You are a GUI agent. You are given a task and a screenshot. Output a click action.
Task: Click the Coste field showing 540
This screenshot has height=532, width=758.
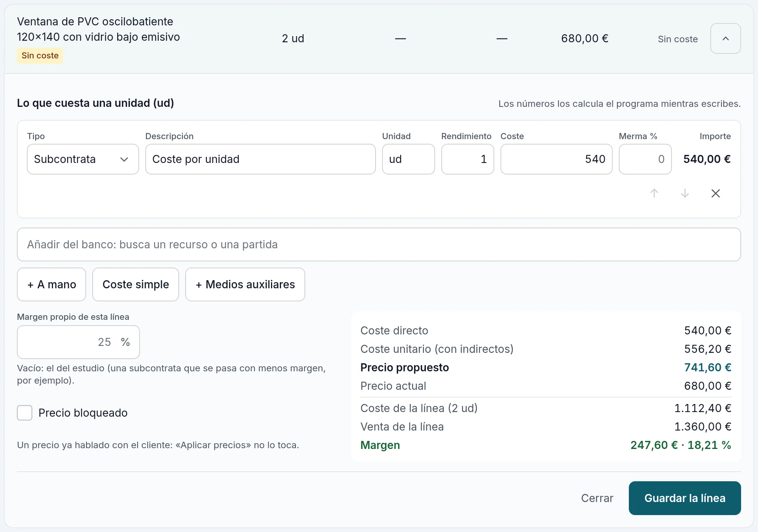click(x=557, y=159)
